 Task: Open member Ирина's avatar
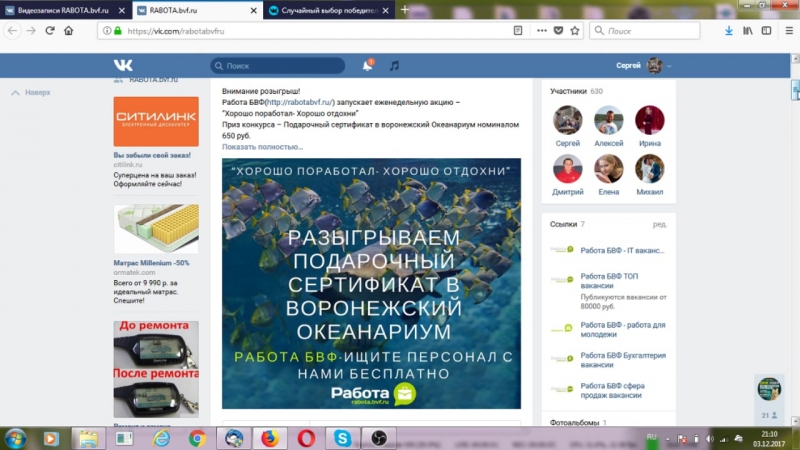[649, 120]
